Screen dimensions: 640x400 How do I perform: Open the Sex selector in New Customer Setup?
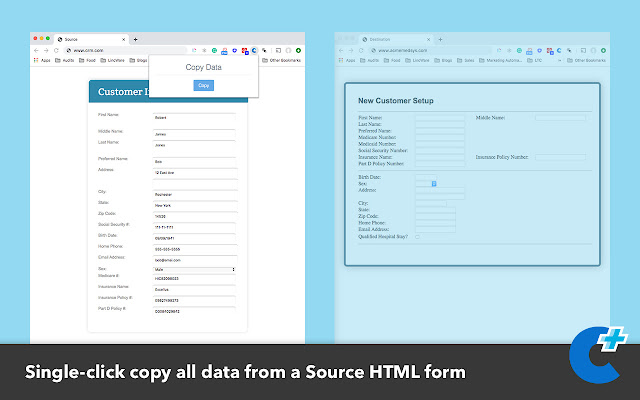[426, 183]
